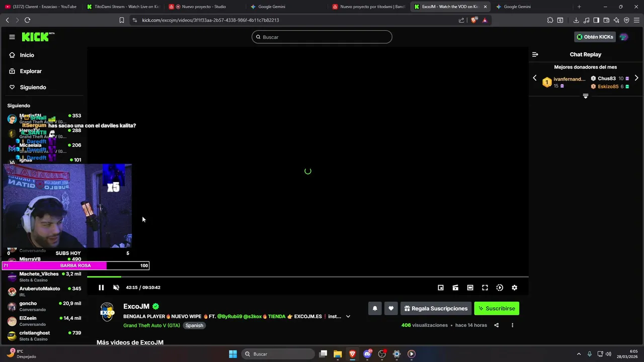644x362 pixels.
Task: Open the Brave Shields lion icon
Action: (x=475, y=20)
